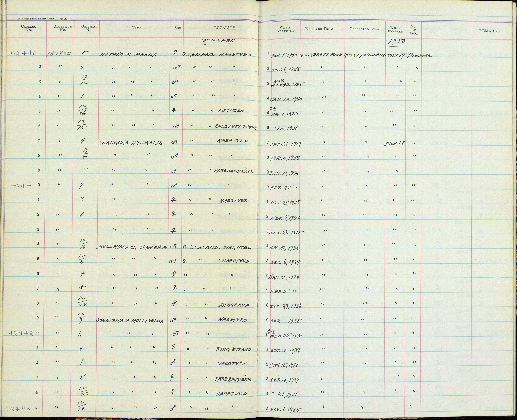Click collected date "JAN. 15, 1940"
Image resolution: width=517 pixels, height=420 pixels.
284,365
